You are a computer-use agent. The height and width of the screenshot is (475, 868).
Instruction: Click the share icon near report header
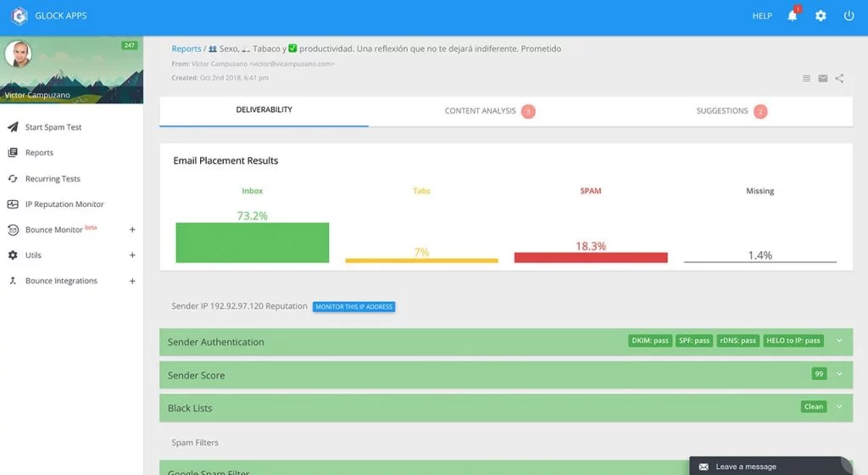point(839,78)
